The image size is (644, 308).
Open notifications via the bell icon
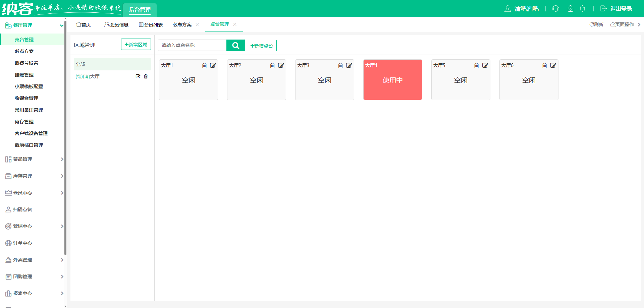[583, 9]
